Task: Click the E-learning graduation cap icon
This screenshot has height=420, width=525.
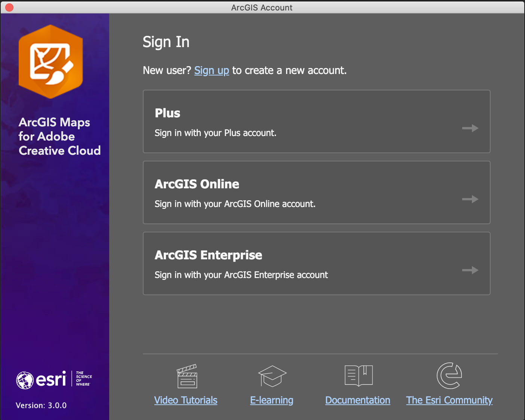Action: click(272, 376)
